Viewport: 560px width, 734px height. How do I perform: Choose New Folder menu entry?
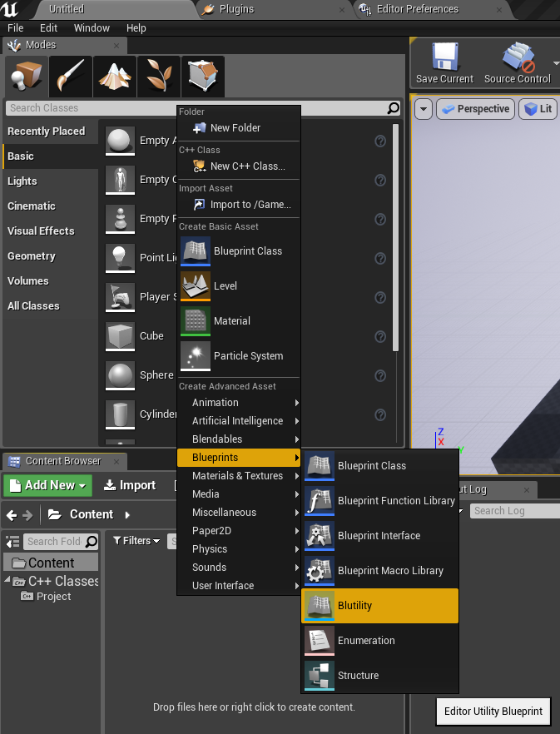(239, 128)
